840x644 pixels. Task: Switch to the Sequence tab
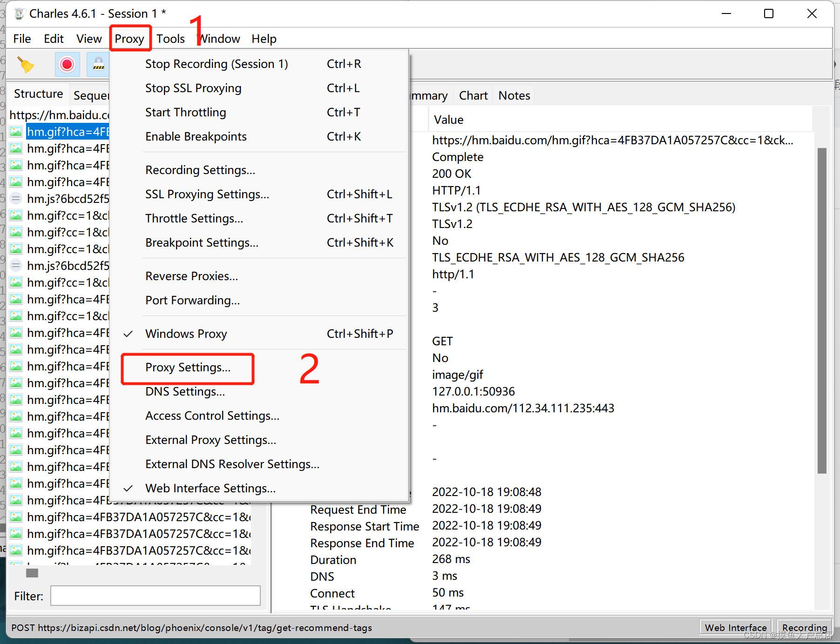[x=91, y=95]
